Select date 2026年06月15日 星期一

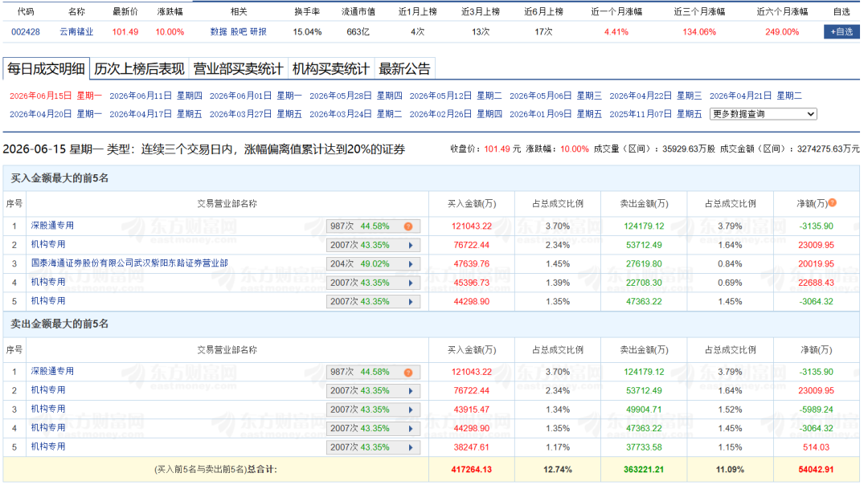tap(56, 96)
